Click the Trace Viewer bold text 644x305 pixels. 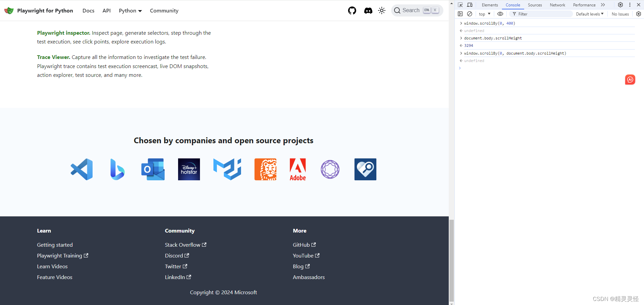[54, 57]
